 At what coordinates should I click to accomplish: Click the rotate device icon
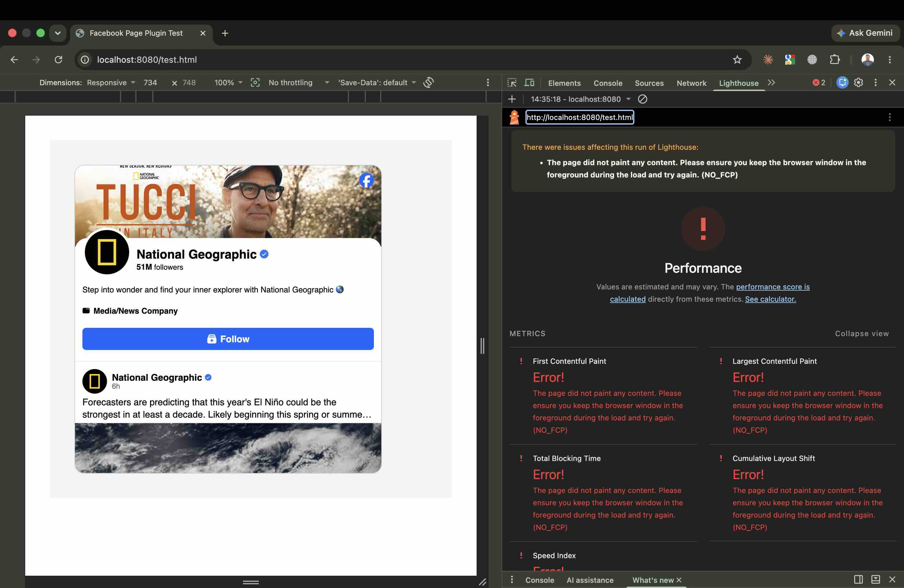tap(428, 82)
